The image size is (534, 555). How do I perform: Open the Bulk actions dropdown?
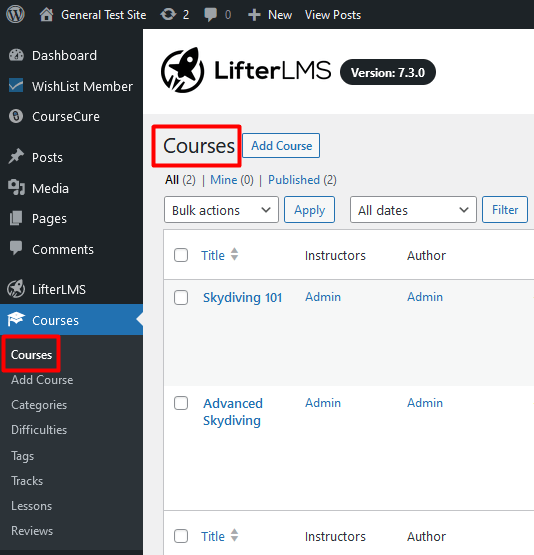[x=221, y=210]
